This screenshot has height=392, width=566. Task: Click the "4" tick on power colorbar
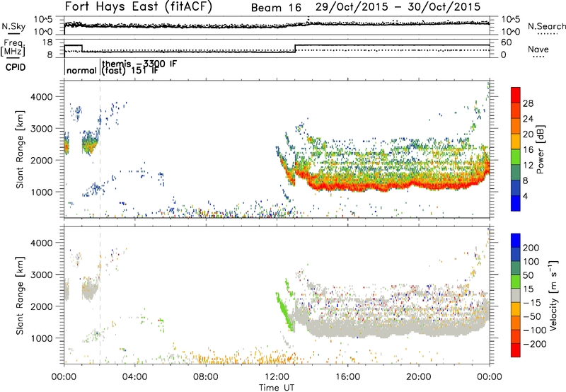pos(526,196)
